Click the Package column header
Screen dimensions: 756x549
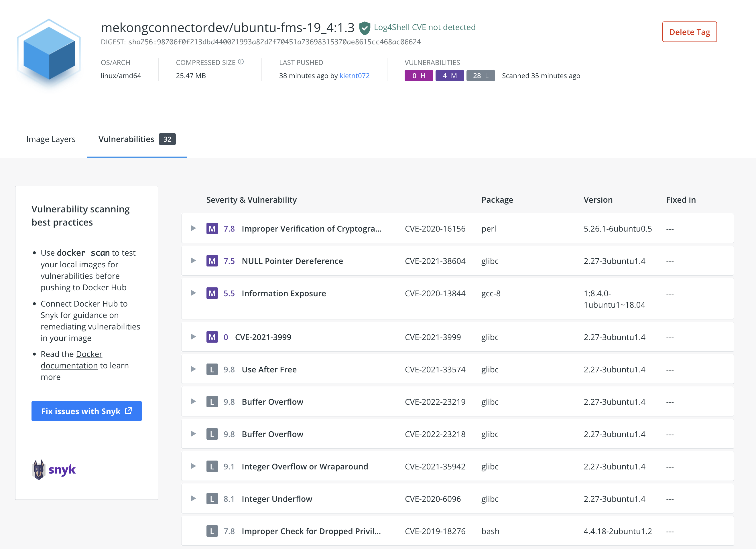coord(497,200)
